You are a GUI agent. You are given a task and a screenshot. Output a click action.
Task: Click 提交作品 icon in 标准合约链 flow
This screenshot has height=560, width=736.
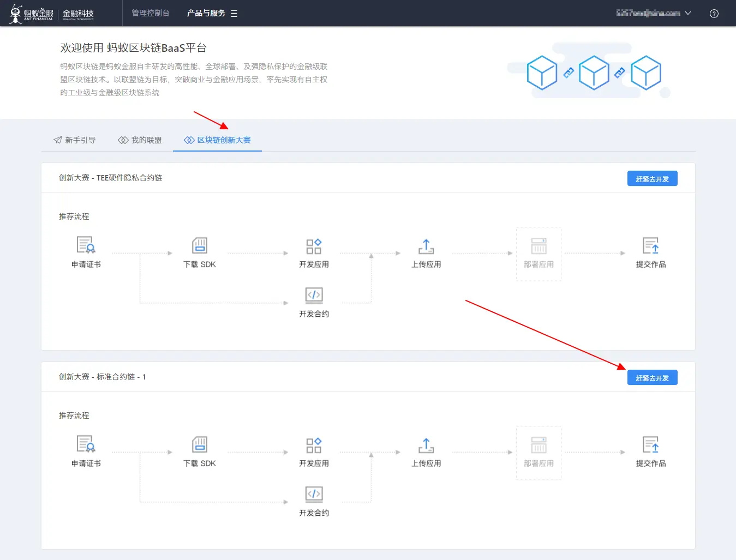point(651,444)
